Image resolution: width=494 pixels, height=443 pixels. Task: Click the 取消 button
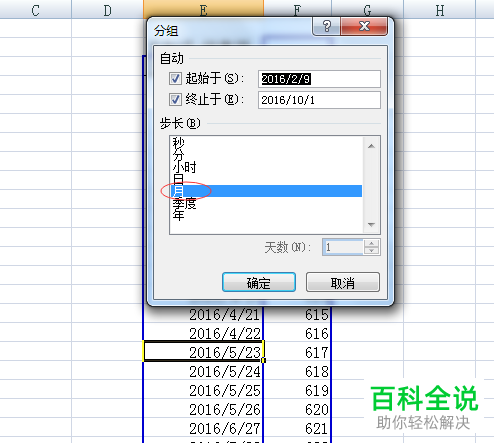(x=343, y=282)
